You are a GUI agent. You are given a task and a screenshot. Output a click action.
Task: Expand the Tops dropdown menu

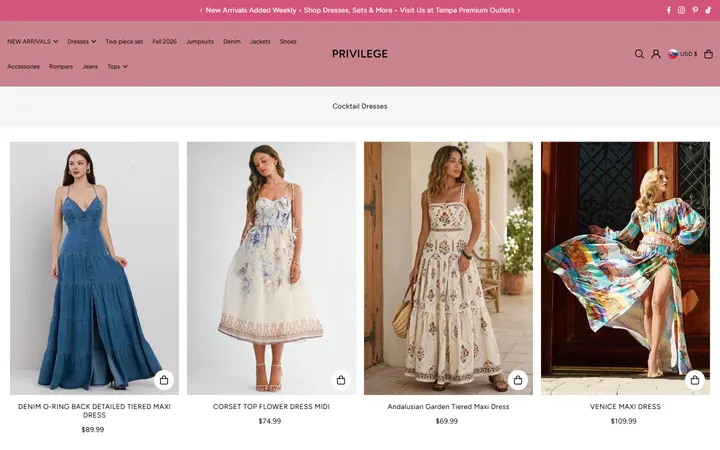click(x=118, y=67)
